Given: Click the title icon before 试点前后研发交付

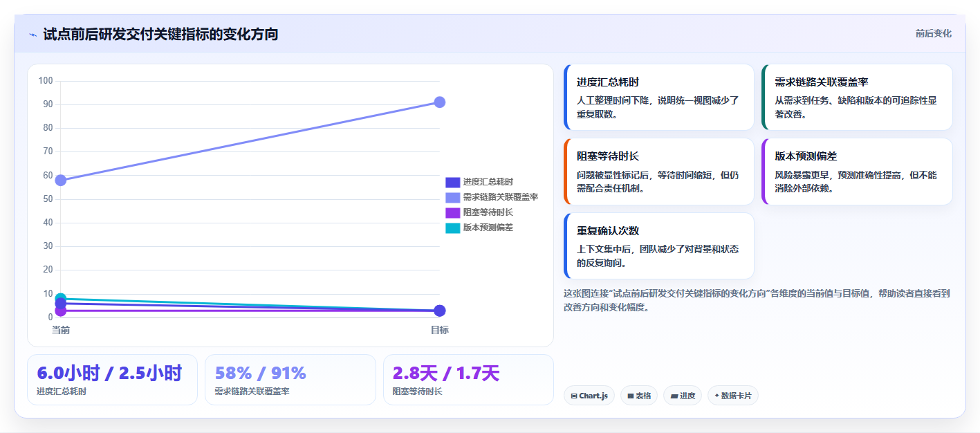Looking at the screenshot, I should coord(33,35).
